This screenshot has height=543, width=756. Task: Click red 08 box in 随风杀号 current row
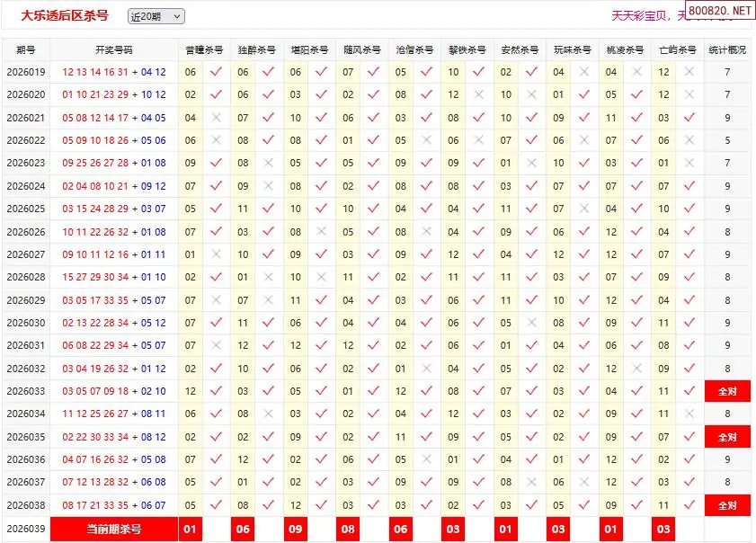(348, 530)
